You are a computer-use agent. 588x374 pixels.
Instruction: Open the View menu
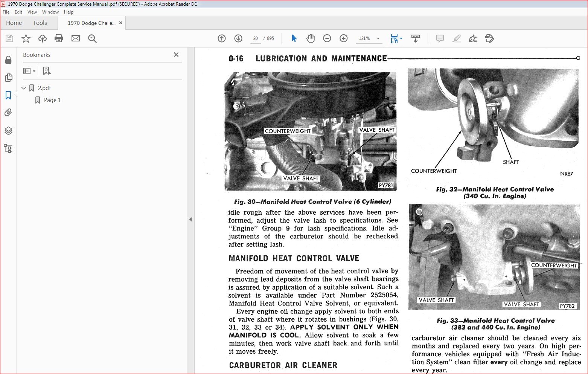click(x=32, y=12)
